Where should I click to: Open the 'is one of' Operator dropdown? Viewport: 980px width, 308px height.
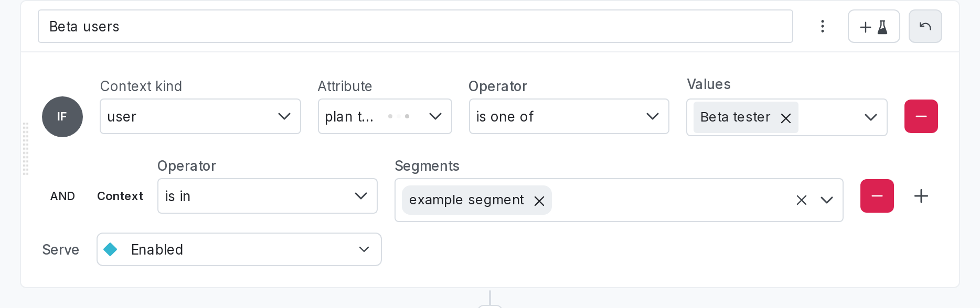(569, 116)
